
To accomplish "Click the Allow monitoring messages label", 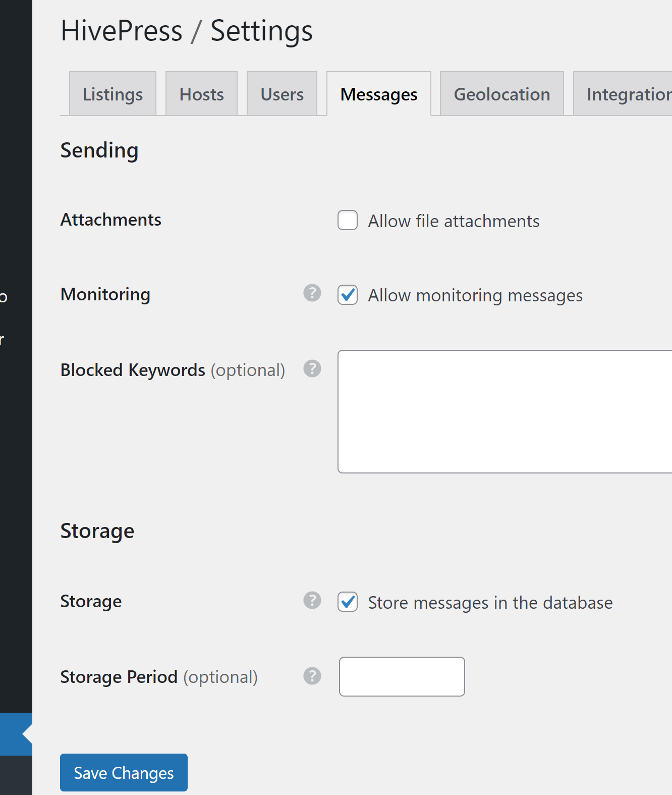I will point(475,295).
